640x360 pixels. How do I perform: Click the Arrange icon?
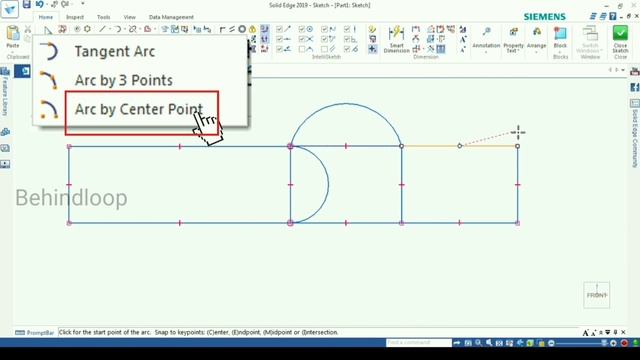click(537, 32)
